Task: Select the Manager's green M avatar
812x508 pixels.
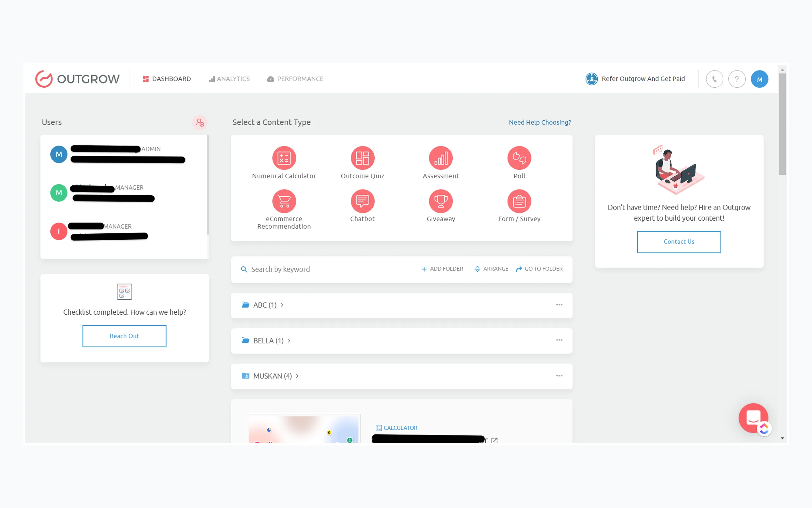Action: click(x=59, y=193)
